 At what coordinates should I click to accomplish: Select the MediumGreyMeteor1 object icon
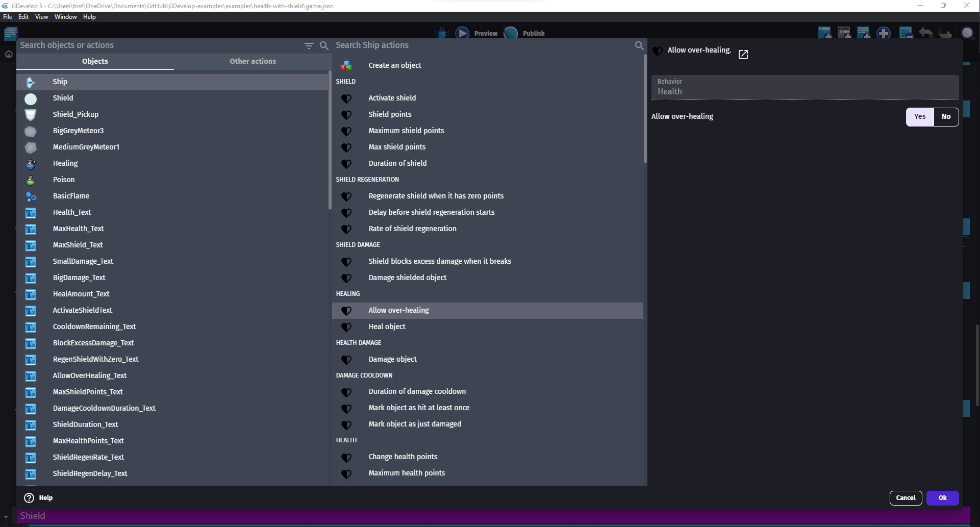click(31, 147)
